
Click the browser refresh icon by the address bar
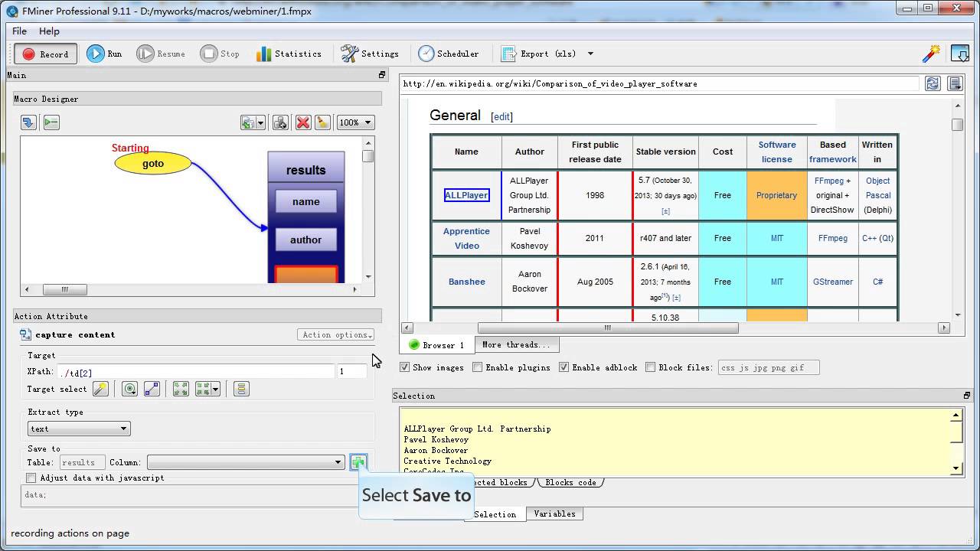[x=933, y=83]
